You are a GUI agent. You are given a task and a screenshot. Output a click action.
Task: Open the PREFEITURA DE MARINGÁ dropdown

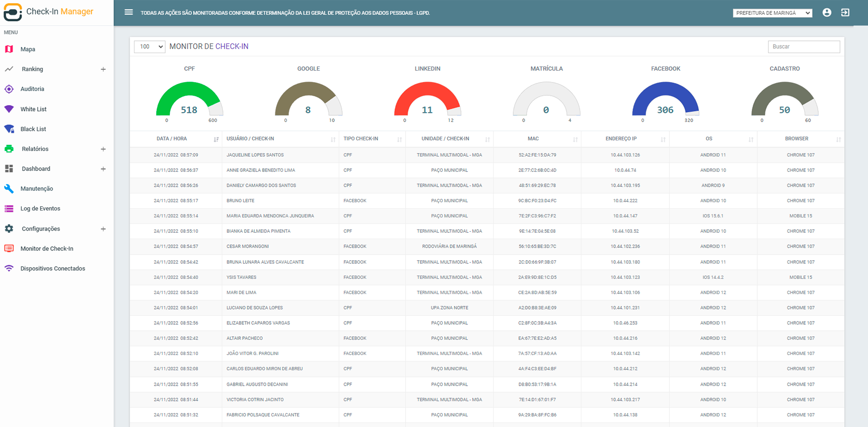click(773, 13)
